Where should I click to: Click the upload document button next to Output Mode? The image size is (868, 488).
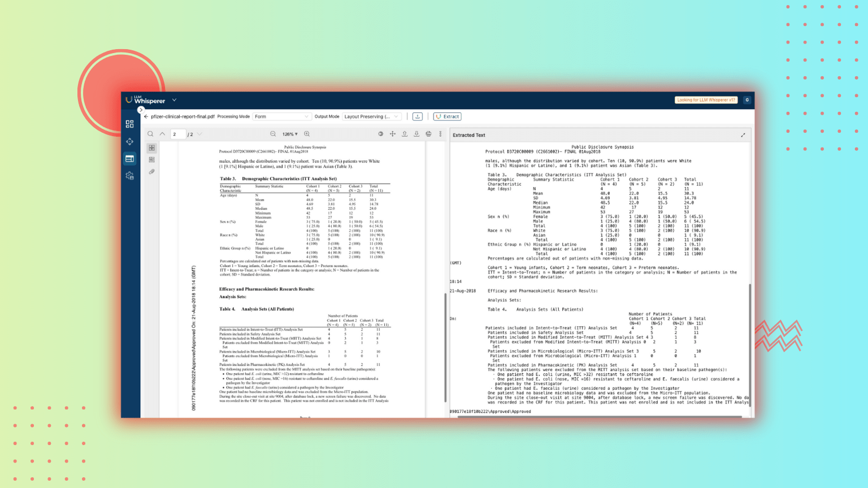(418, 116)
